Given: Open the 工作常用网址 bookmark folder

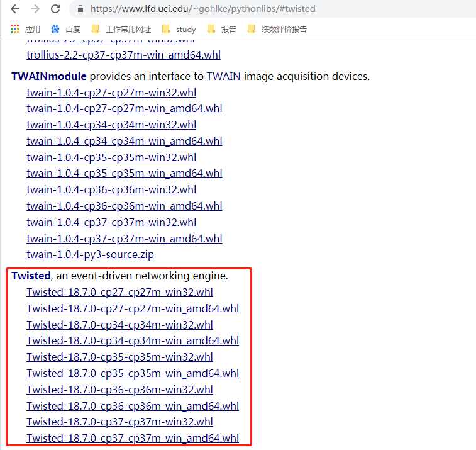Looking at the screenshot, I should (x=121, y=29).
